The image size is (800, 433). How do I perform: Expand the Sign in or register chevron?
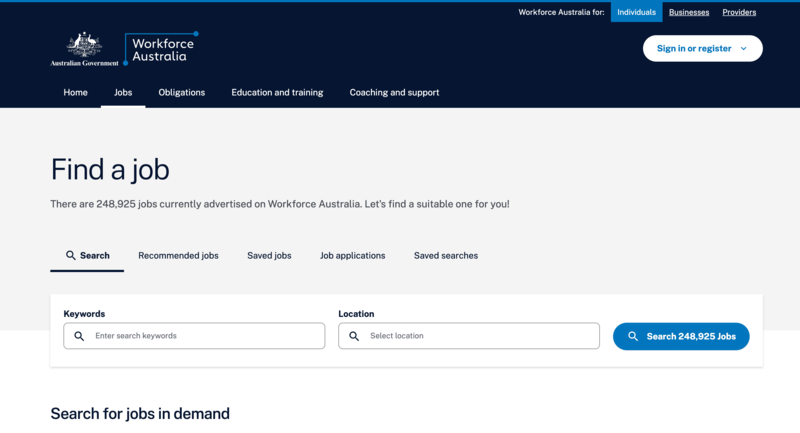(743, 48)
